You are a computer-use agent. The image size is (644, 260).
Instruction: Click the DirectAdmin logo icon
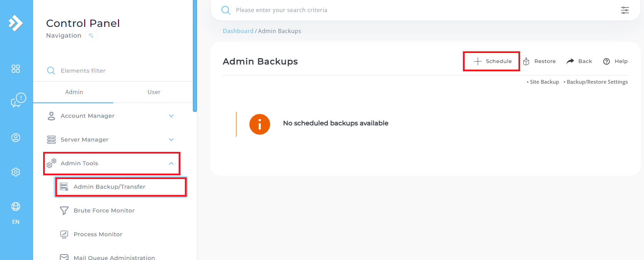[16, 23]
